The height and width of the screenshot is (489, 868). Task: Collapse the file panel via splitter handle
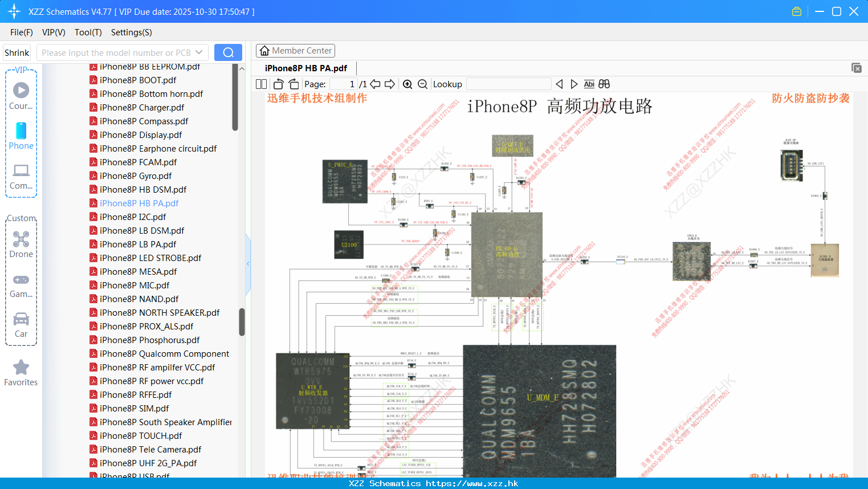click(248, 264)
